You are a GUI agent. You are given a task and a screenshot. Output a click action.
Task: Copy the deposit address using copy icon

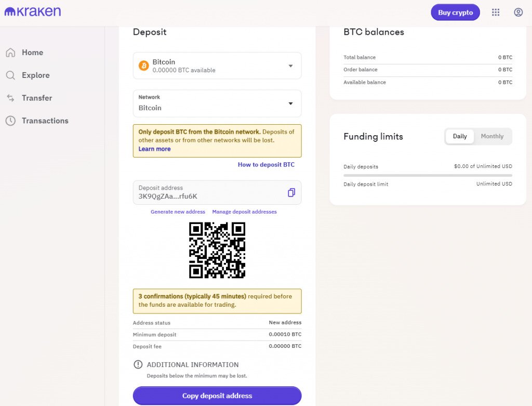290,192
